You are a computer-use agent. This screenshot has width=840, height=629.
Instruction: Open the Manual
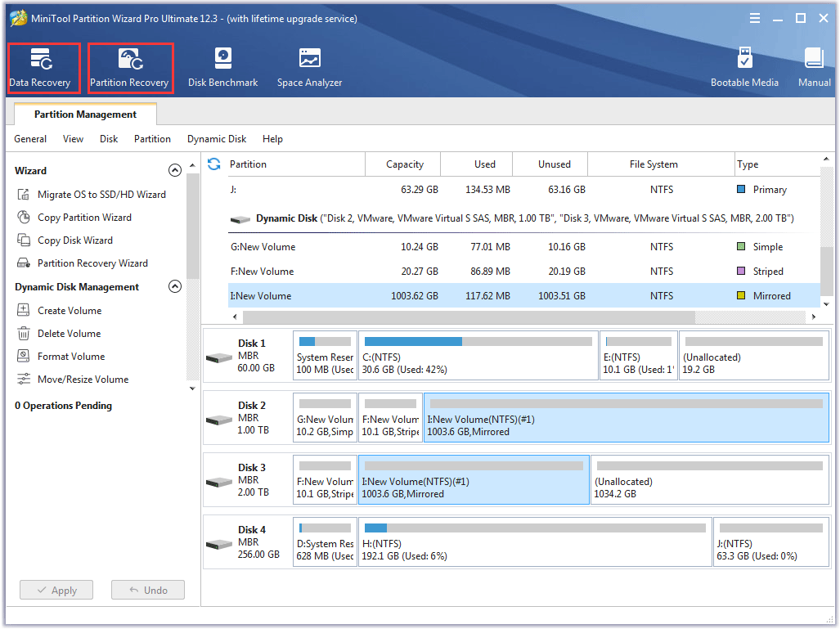pyautogui.click(x=813, y=67)
